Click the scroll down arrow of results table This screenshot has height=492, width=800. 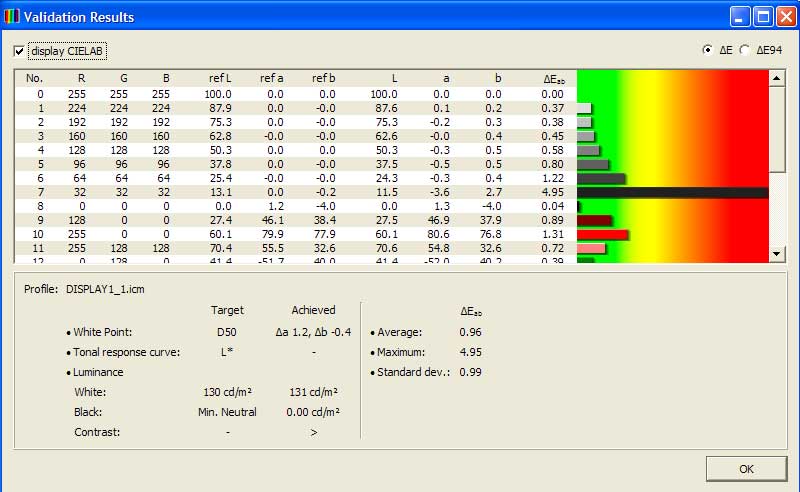pos(777,253)
